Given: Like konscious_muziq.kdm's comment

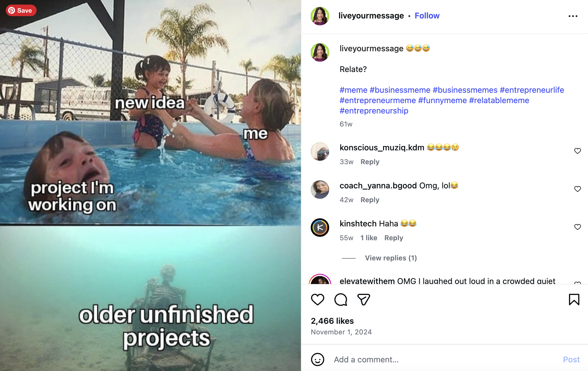Looking at the screenshot, I should 577,151.
